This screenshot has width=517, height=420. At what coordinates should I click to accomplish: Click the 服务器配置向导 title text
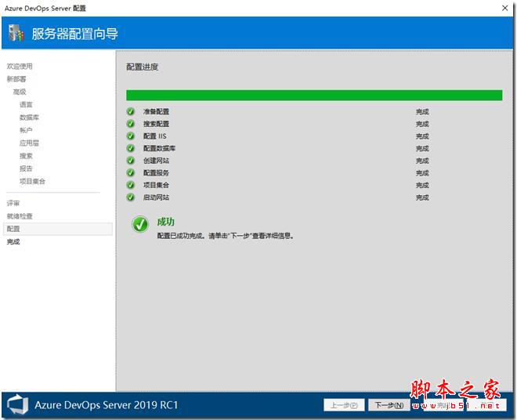coord(75,34)
